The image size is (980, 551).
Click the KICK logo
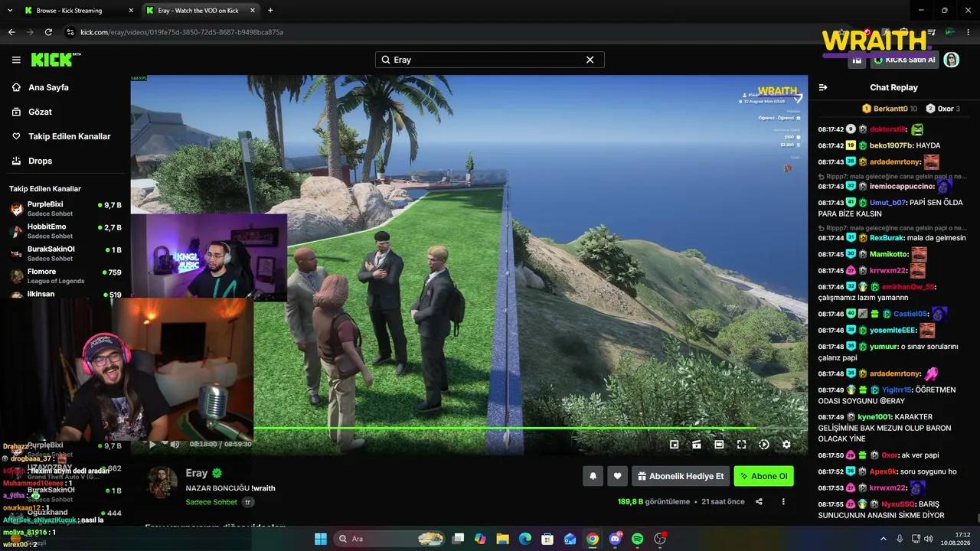click(56, 60)
